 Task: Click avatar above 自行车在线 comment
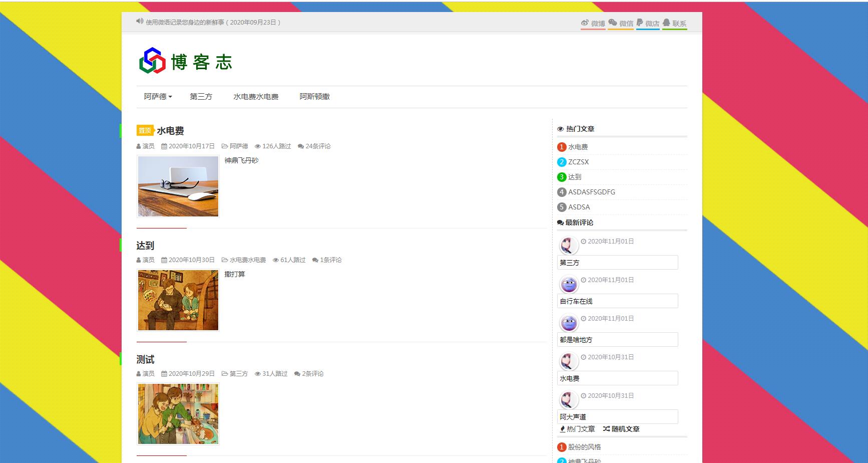tap(568, 284)
